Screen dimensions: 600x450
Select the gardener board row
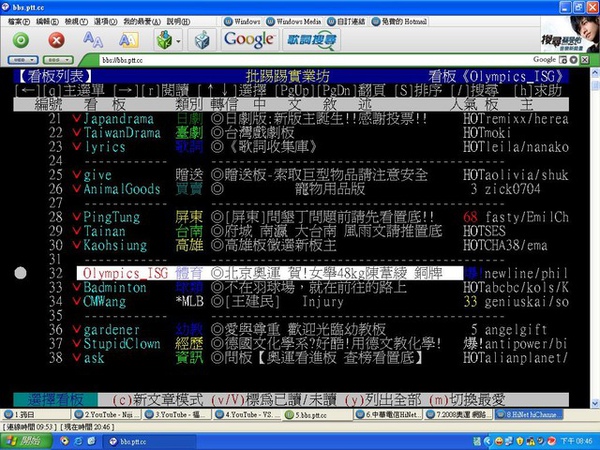[x=291, y=329]
